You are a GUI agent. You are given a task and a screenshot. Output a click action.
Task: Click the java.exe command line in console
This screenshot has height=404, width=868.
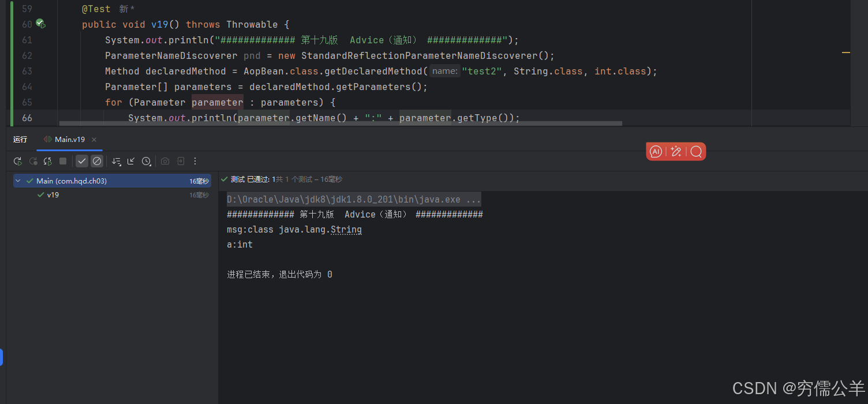pos(354,200)
